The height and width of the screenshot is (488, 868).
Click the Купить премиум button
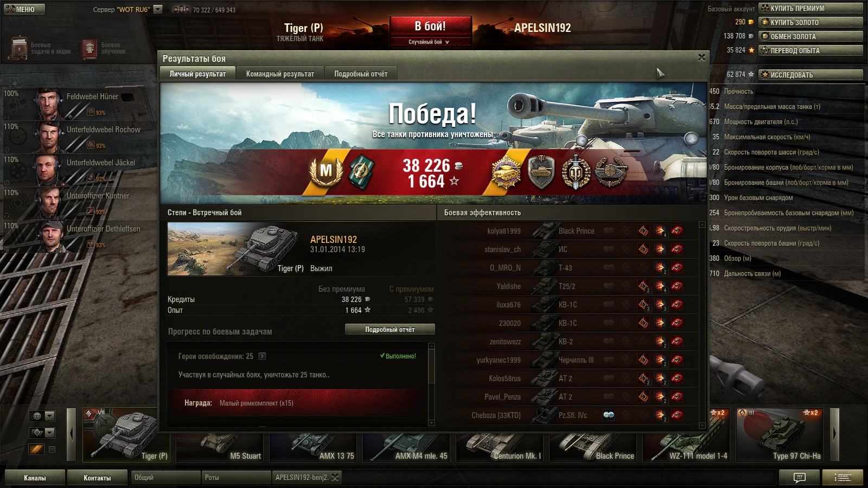810,8
